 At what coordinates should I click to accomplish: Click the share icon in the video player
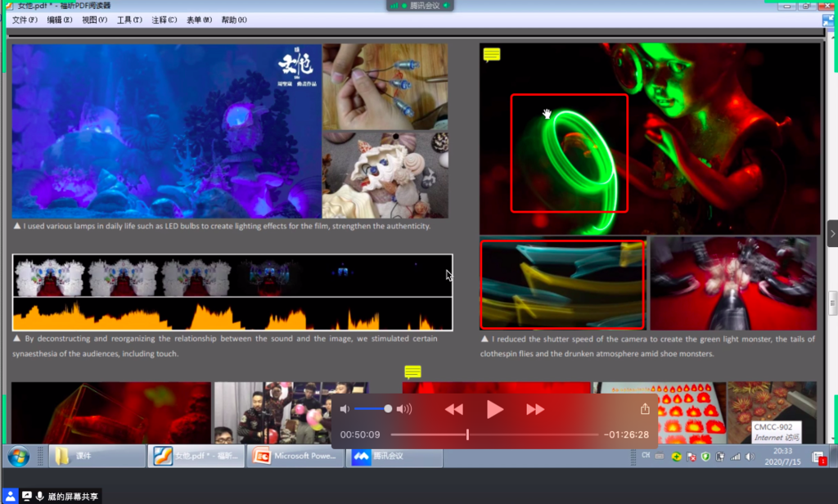(x=645, y=409)
